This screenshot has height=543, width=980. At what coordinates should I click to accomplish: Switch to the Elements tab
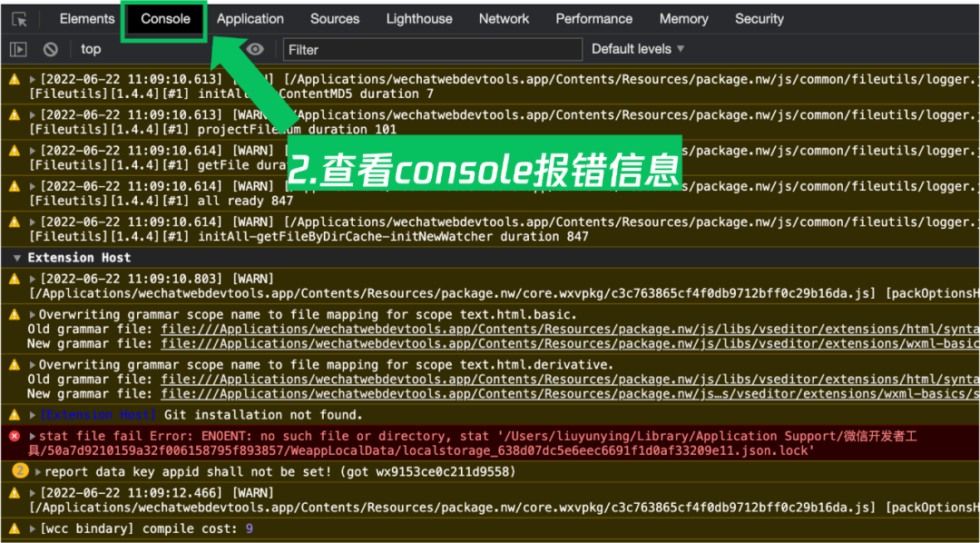[x=87, y=19]
